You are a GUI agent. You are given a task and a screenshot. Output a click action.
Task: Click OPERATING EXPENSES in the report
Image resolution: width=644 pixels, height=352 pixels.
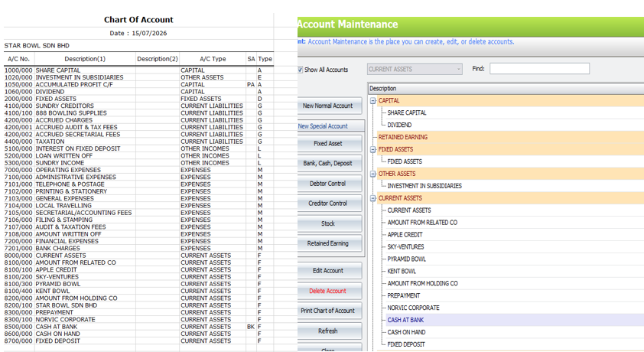tap(68, 170)
